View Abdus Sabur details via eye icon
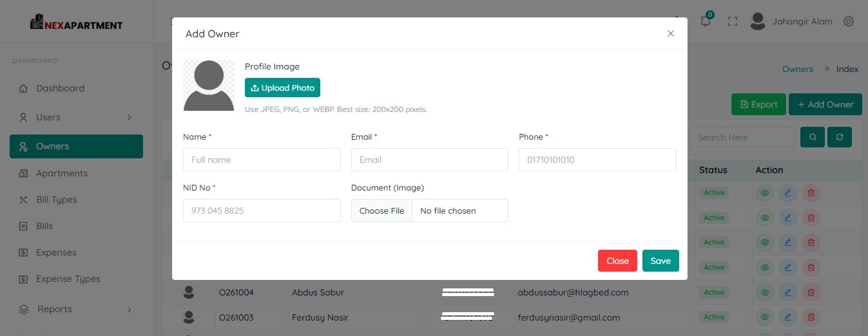 point(764,292)
